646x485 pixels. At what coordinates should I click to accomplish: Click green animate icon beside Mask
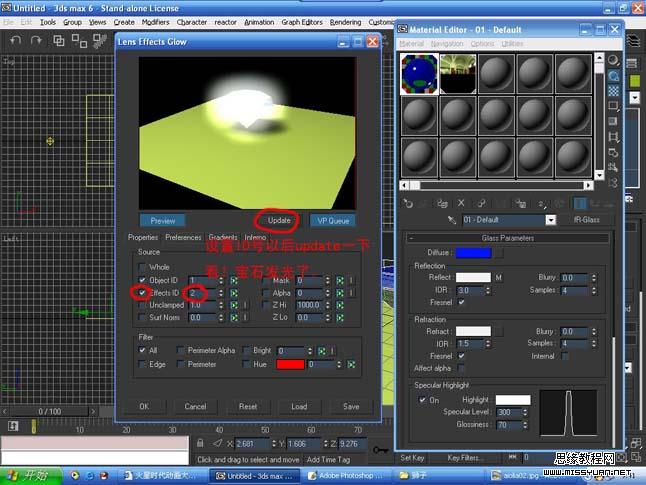[340, 281]
